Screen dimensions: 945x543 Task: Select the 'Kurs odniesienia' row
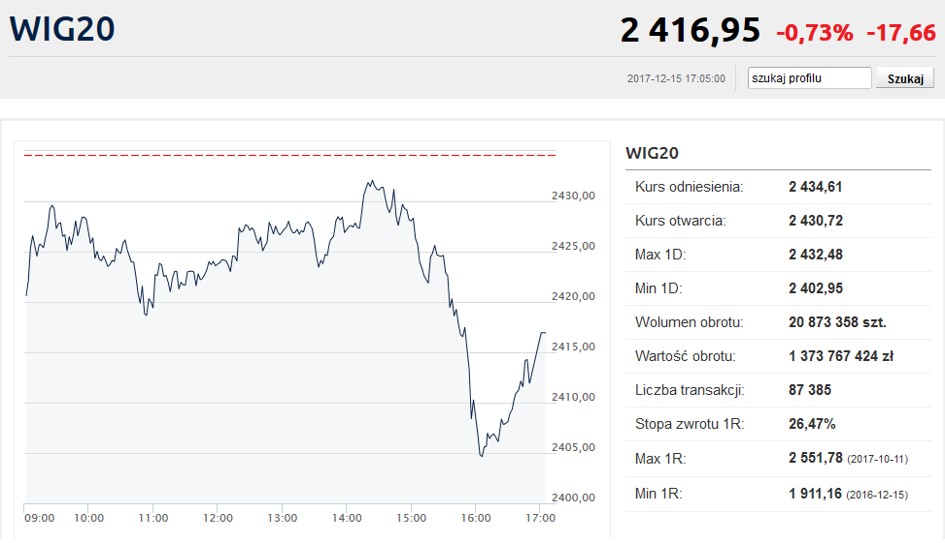[780, 187]
